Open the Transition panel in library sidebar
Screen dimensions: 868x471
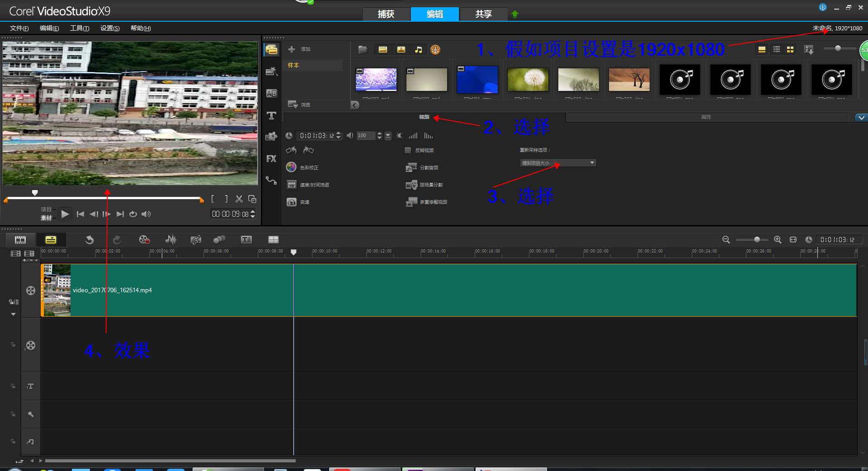coord(271,93)
